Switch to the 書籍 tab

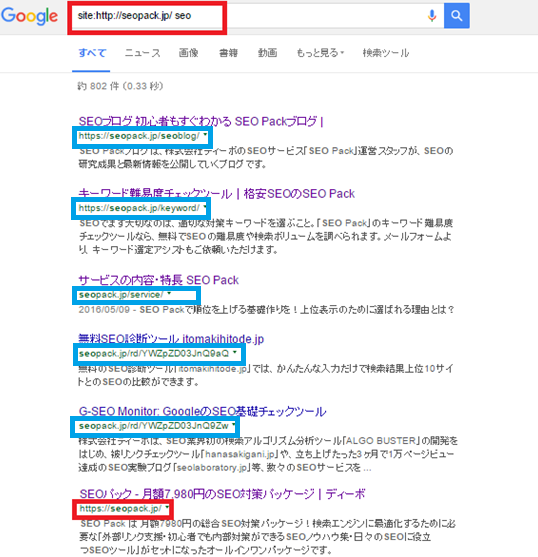click(x=228, y=53)
